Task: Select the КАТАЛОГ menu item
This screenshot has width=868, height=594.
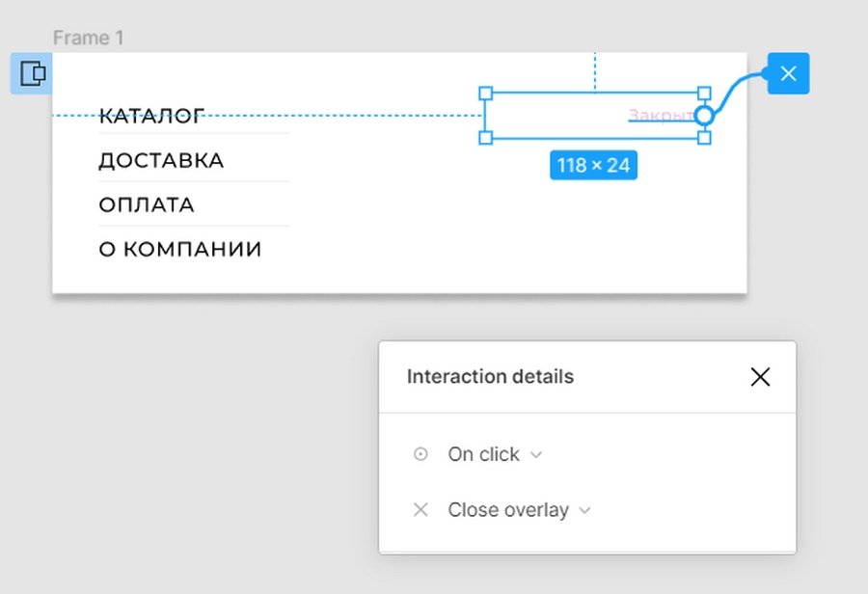Action: click(151, 116)
